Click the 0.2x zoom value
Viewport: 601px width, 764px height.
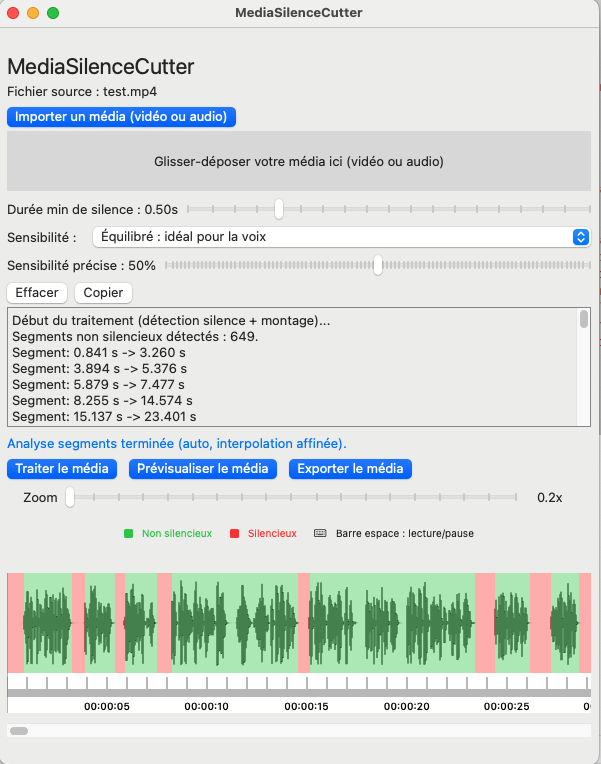[550, 497]
